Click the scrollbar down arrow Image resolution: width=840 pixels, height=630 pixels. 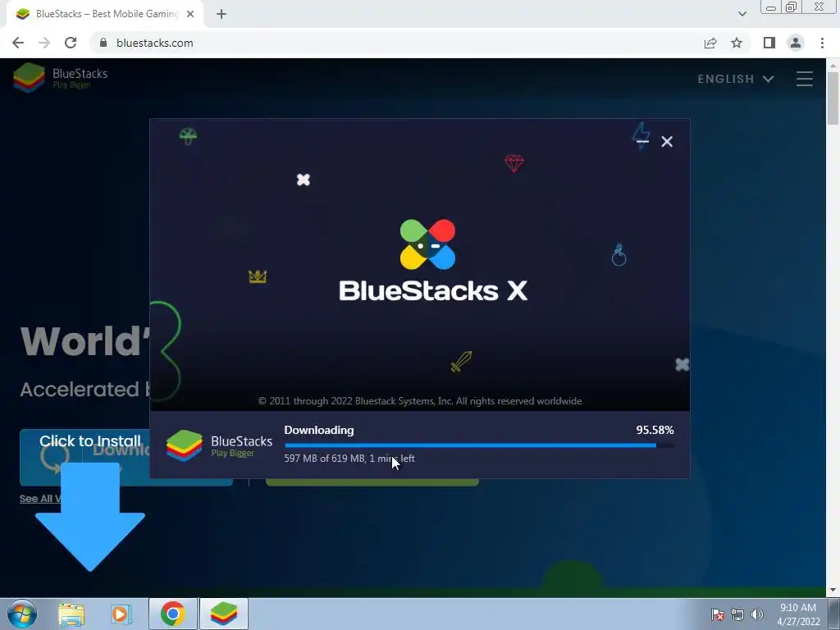[833, 591]
